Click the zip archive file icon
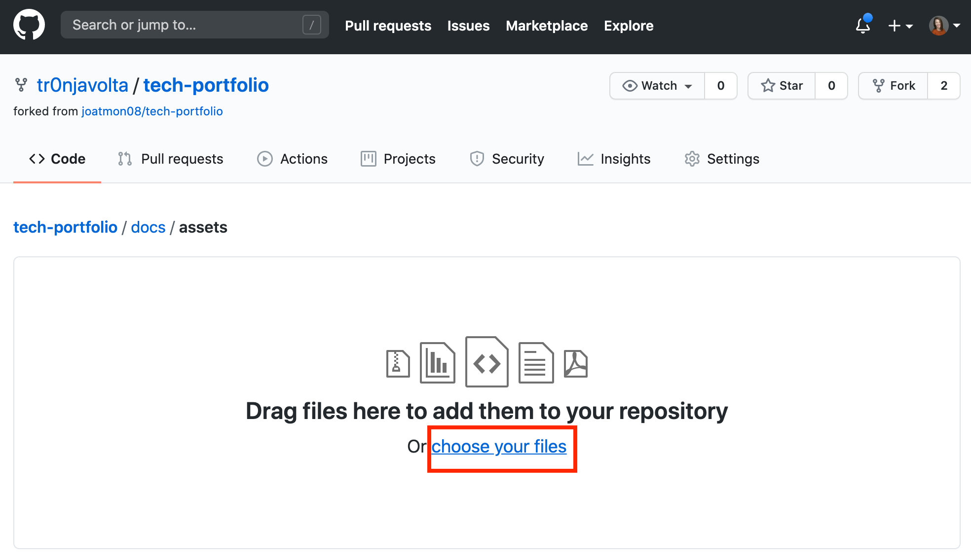The width and height of the screenshot is (971, 560). pos(398,364)
